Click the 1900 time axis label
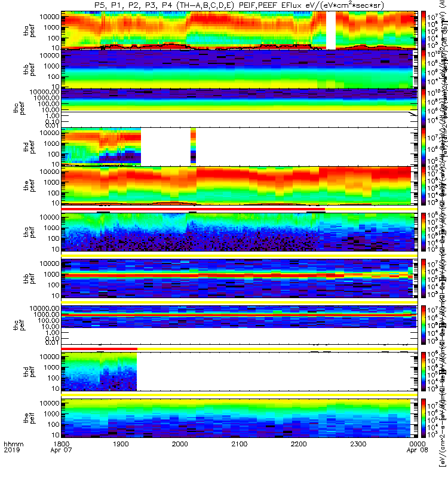 (x=121, y=444)
